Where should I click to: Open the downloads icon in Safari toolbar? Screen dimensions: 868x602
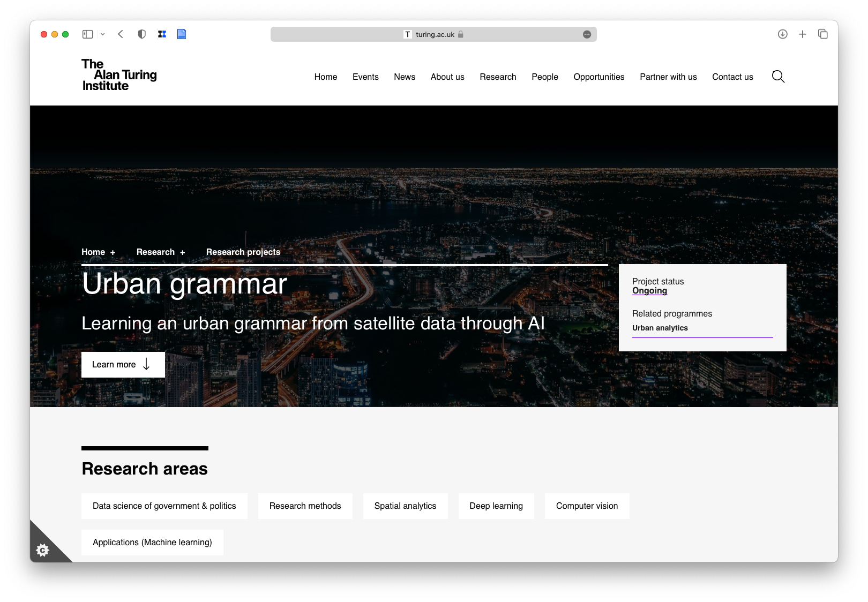coord(782,34)
